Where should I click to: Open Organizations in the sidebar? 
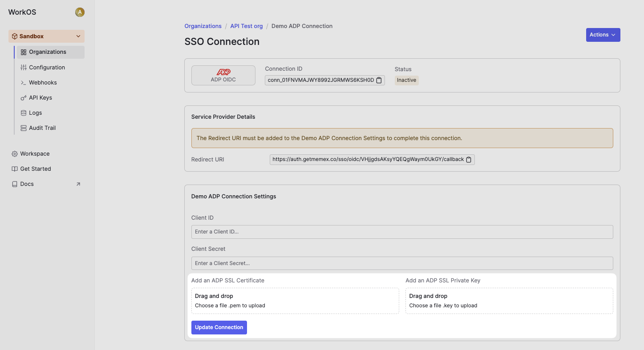tap(47, 52)
